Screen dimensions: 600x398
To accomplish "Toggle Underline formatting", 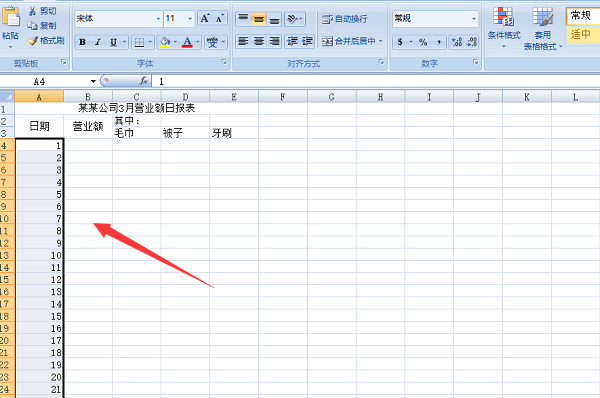I will (113, 42).
